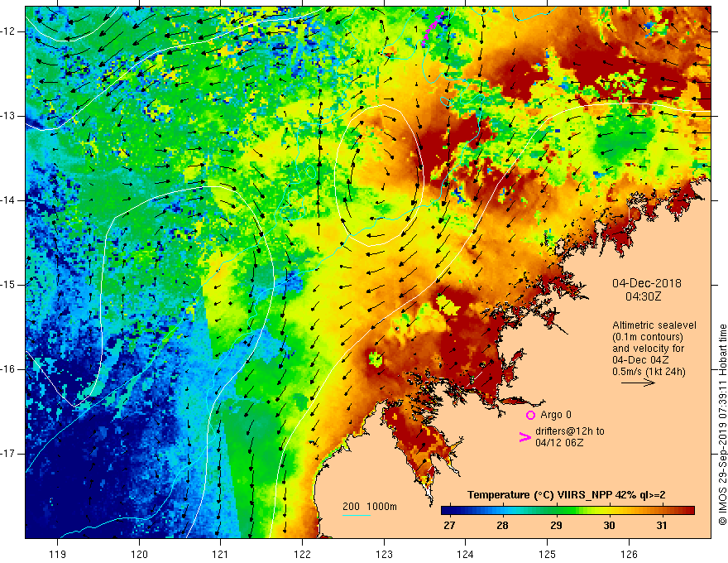Click the time label 04:30Z

click(x=643, y=296)
